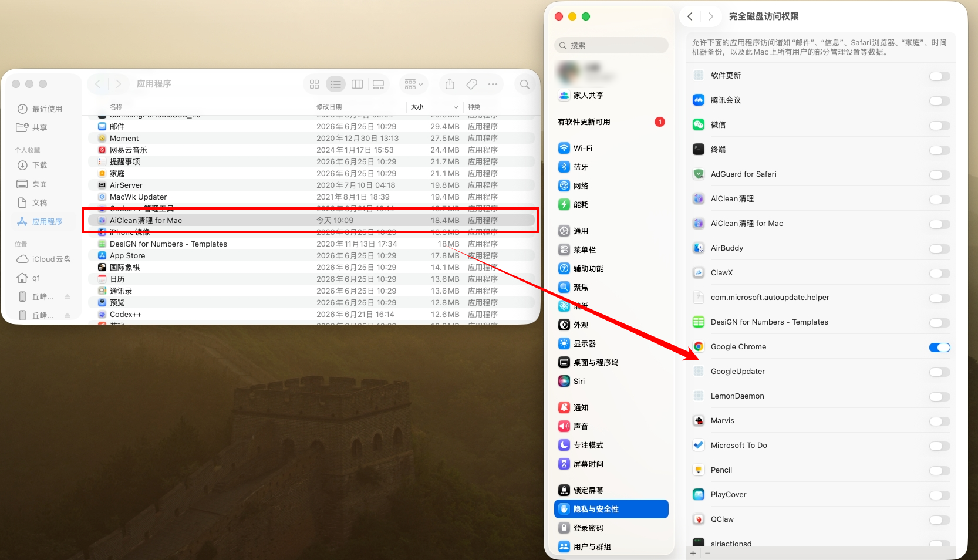Select list view in Finder toolbar
This screenshot has width=978, height=560.
(336, 85)
